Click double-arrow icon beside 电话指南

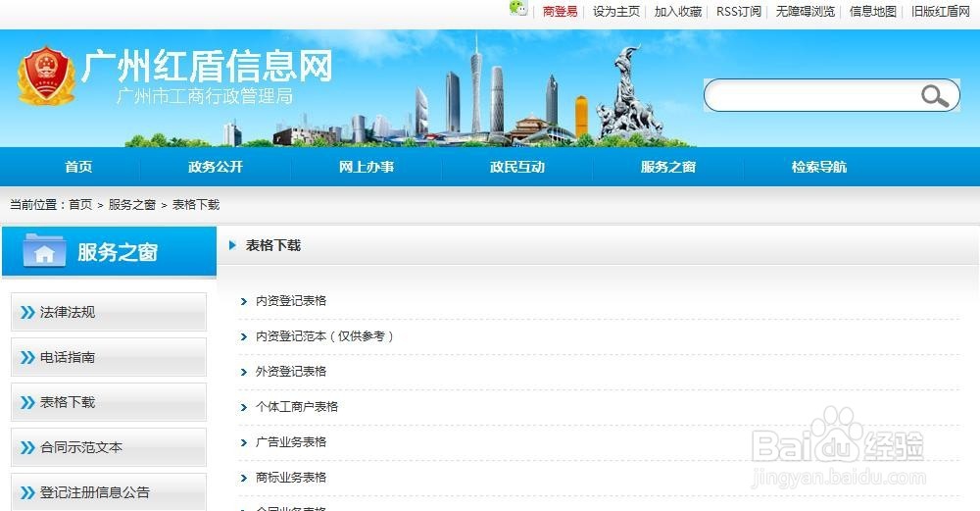(x=26, y=357)
